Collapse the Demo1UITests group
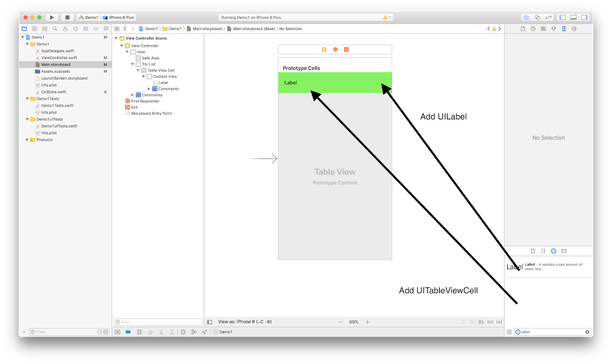The height and width of the screenshot is (364, 612). tap(28, 119)
